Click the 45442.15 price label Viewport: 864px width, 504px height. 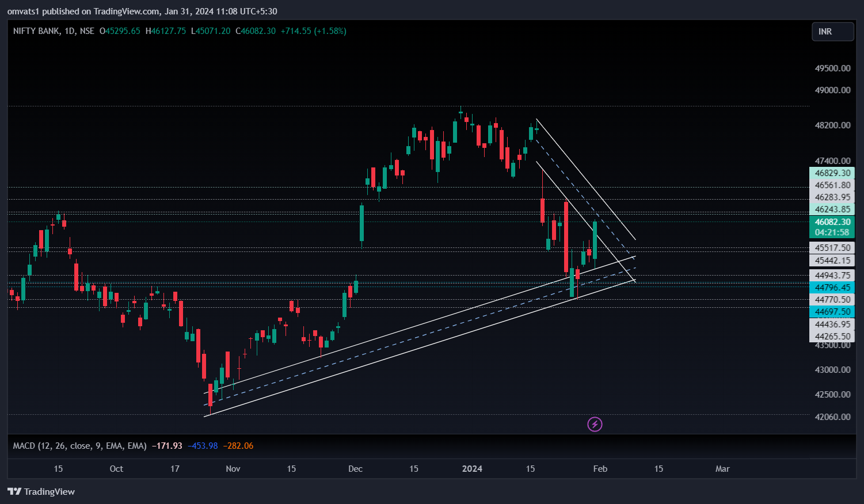click(x=832, y=261)
